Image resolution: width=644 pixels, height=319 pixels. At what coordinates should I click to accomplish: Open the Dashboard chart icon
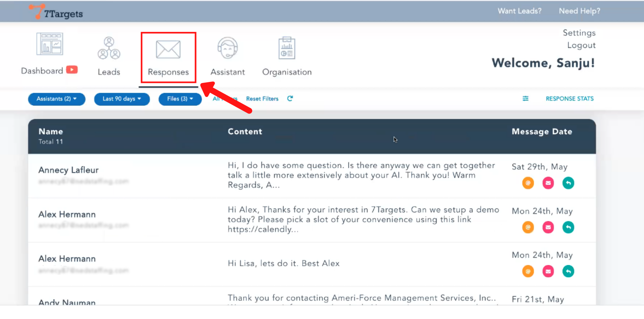click(x=50, y=44)
